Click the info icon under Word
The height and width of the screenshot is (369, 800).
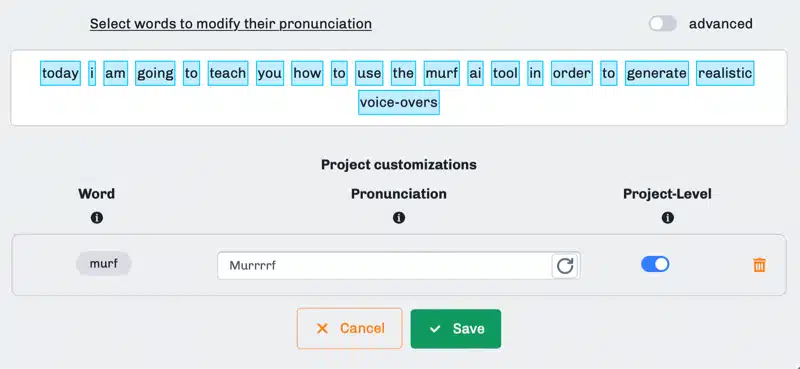point(96,218)
